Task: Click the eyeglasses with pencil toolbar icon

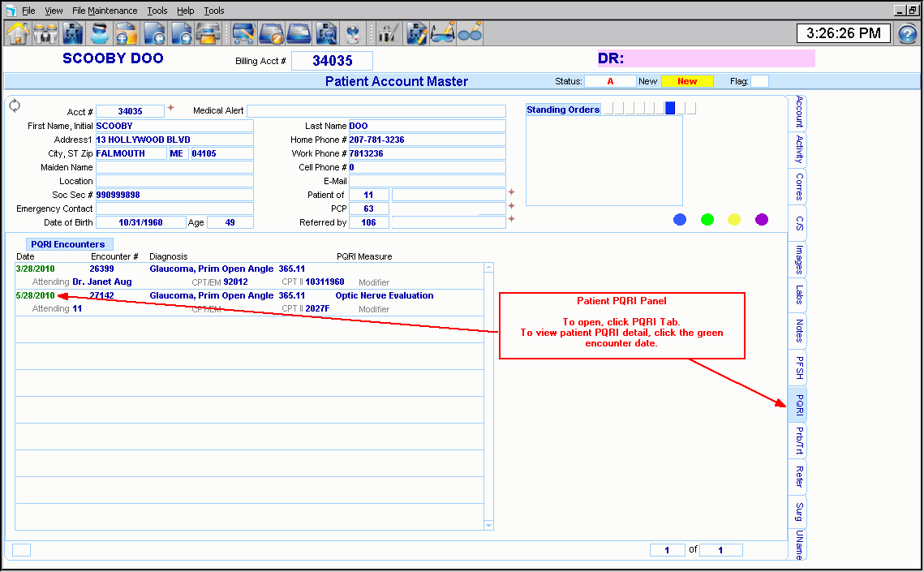Action: [443, 33]
